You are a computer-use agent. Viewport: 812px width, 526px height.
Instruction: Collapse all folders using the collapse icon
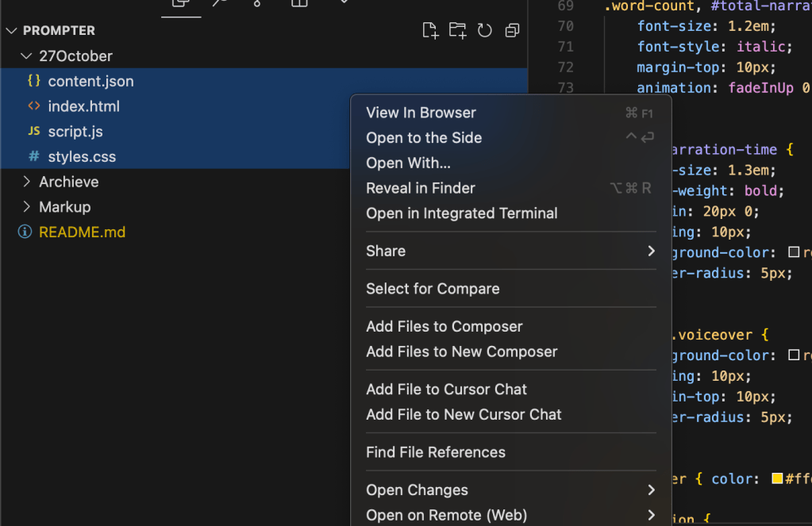pyautogui.click(x=512, y=31)
